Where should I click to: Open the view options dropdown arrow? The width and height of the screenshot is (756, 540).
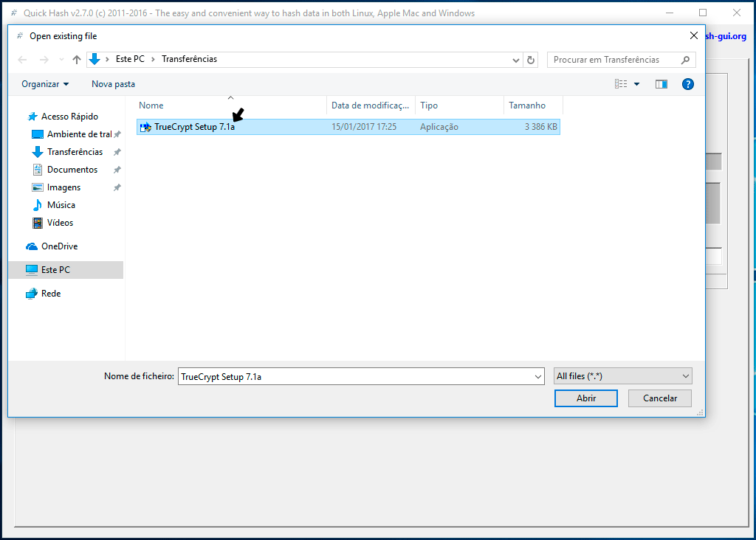click(636, 84)
